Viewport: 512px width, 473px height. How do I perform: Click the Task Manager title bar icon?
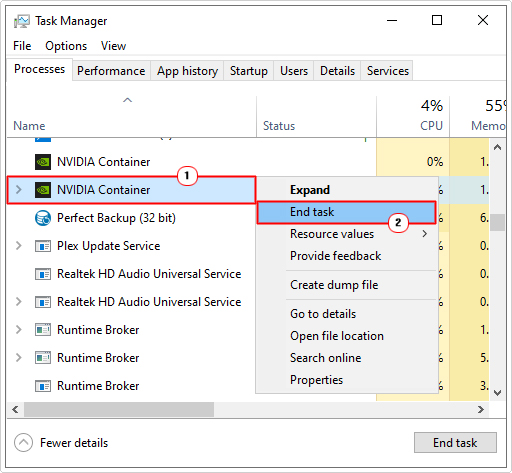pyautogui.click(x=22, y=21)
